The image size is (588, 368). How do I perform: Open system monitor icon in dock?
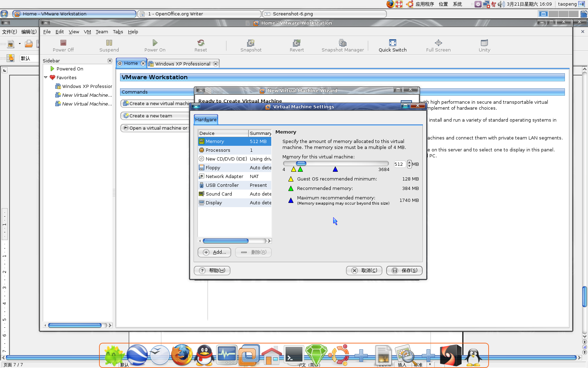click(x=226, y=355)
